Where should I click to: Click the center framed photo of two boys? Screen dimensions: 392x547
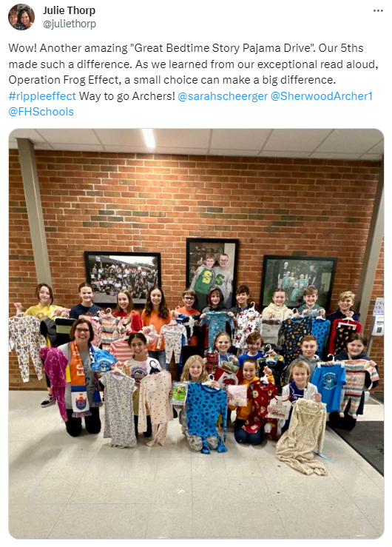(x=212, y=270)
